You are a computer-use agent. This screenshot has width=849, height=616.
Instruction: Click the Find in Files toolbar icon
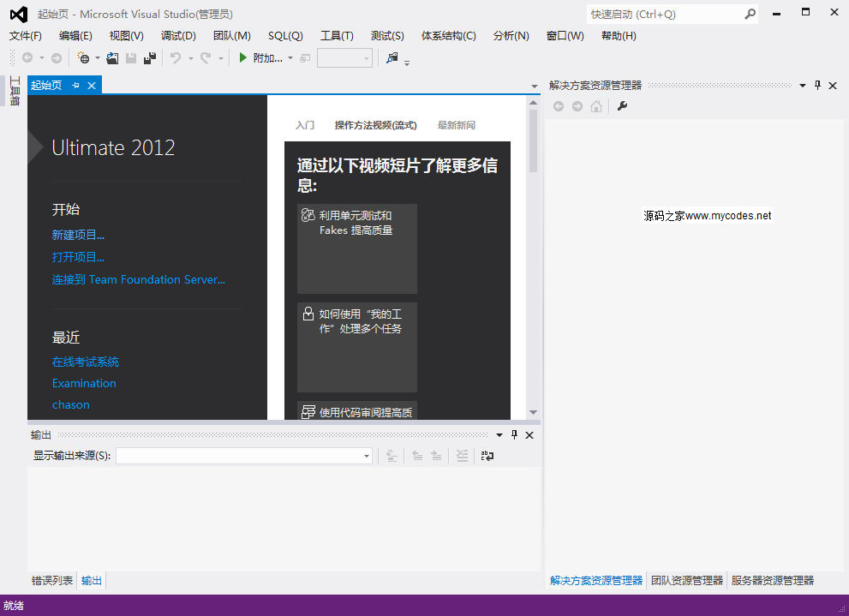392,58
